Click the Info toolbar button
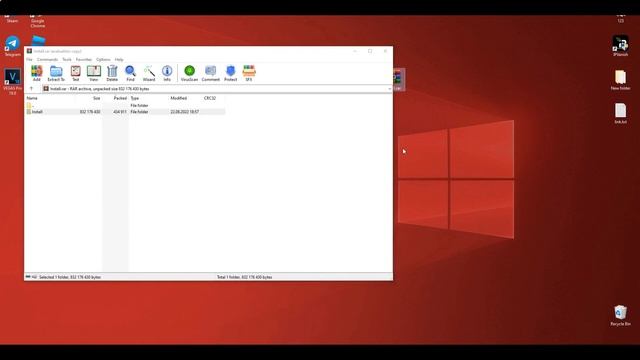The image size is (640, 360). coord(167,73)
